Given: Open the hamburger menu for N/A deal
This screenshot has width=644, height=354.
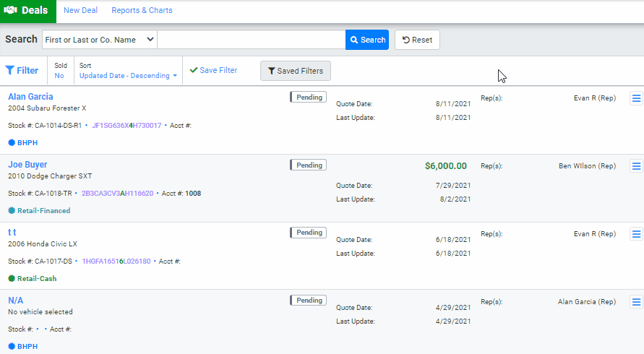Looking at the screenshot, I should (x=636, y=302).
